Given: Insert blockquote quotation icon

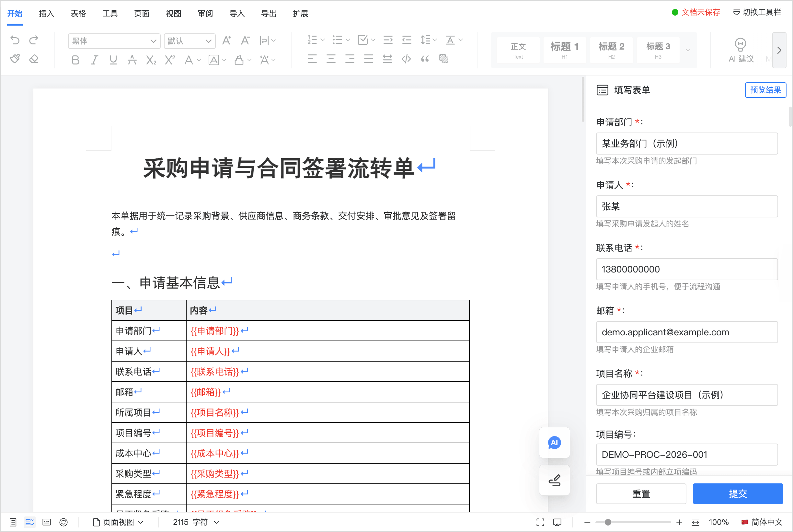Looking at the screenshot, I should point(425,59).
